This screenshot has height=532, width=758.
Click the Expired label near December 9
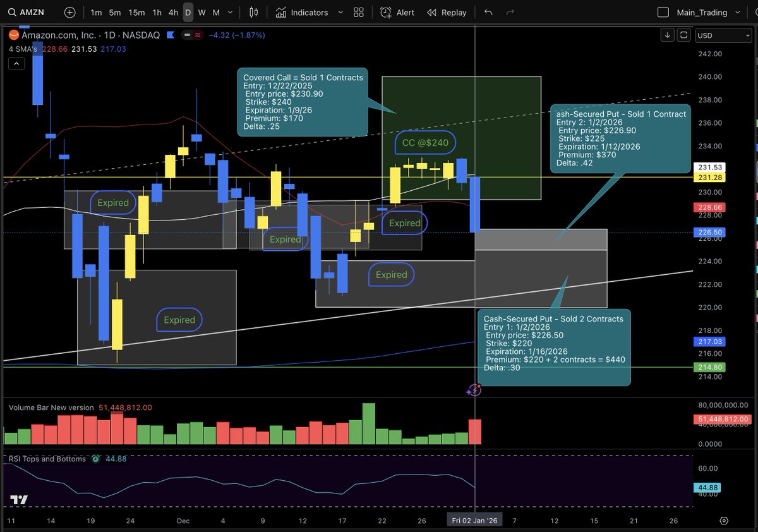click(285, 239)
